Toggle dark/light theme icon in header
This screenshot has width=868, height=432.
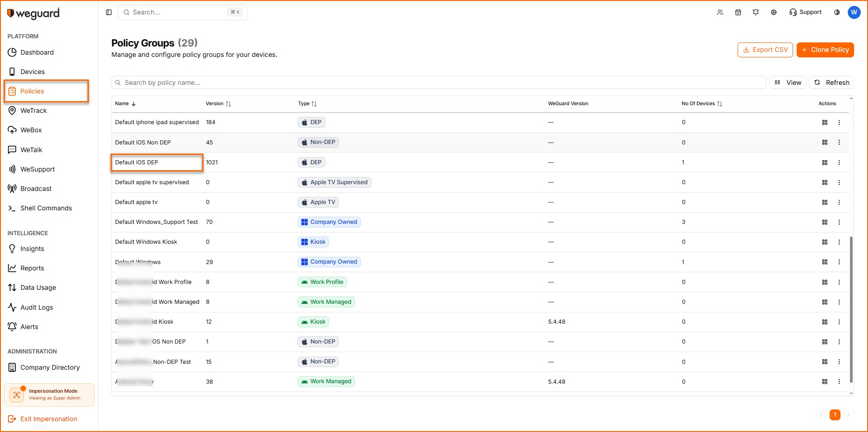[837, 12]
